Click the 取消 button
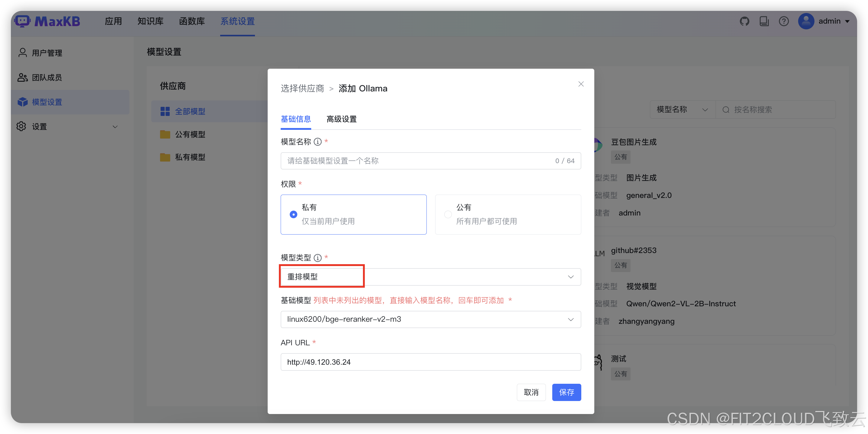 (x=531, y=392)
